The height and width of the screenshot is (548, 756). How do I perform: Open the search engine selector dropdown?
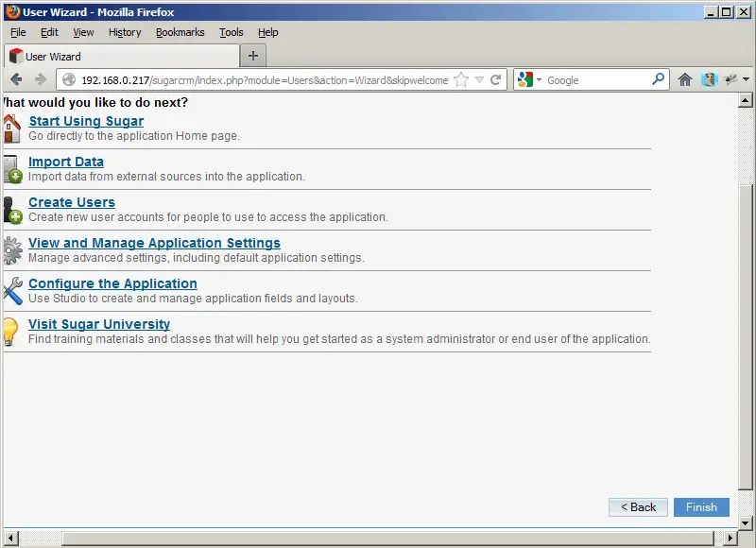[539, 79]
